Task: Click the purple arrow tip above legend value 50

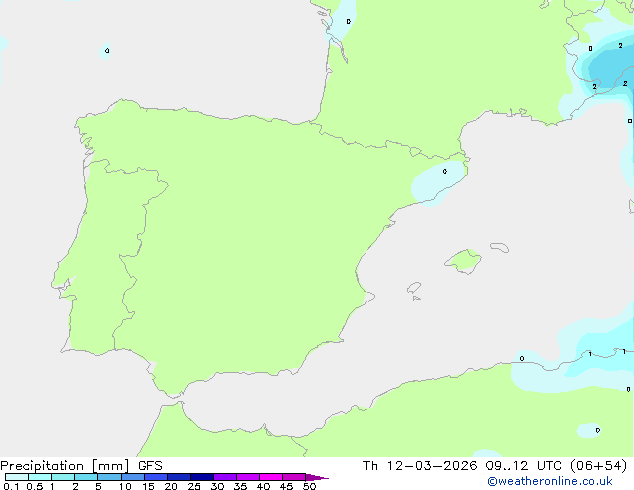Action: click(x=317, y=477)
